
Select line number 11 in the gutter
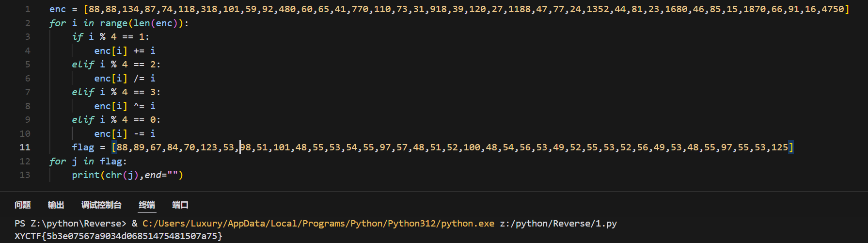tap(25, 147)
